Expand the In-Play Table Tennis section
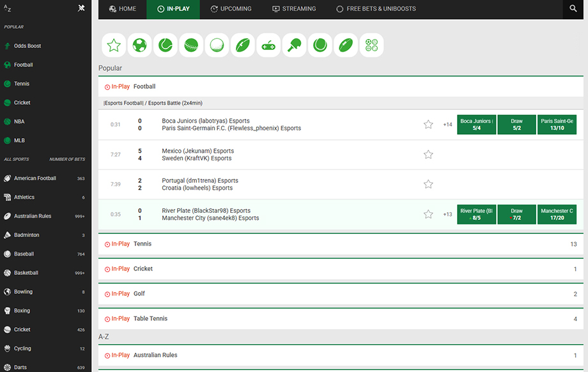Viewport: 588px width, 372px height. pyautogui.click(x=341, y=319)
